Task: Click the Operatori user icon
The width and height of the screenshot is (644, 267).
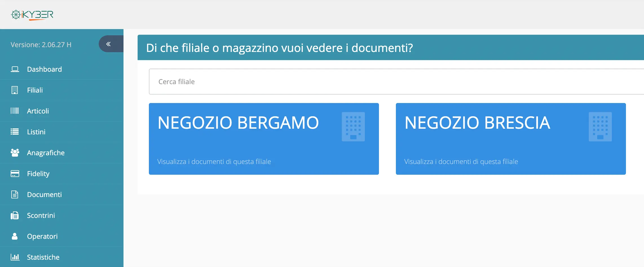Action: pyautogui.click(x=15, y=236)
